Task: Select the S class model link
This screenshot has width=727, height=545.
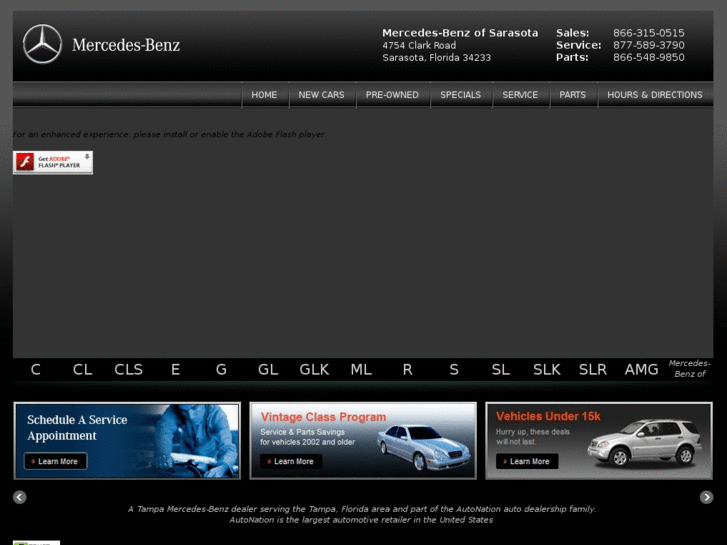Action: [x=454, y=370]
